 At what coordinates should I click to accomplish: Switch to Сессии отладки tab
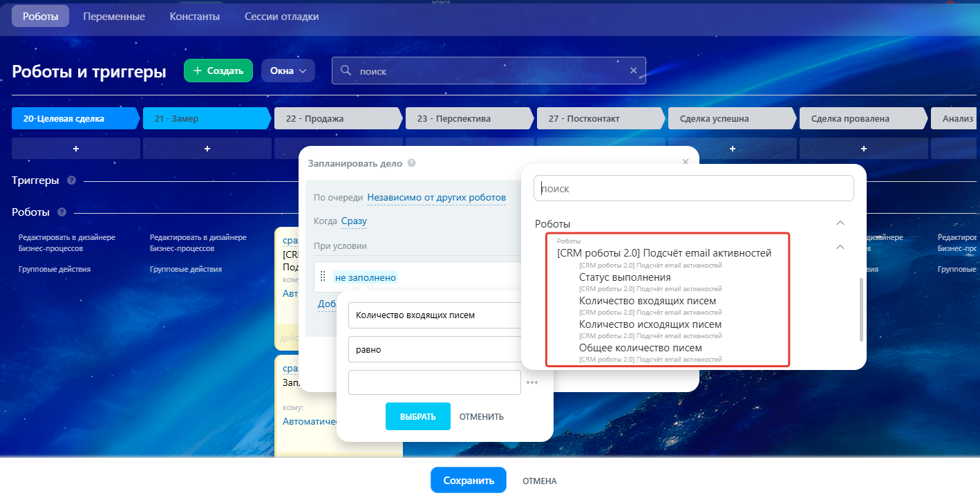282,16
